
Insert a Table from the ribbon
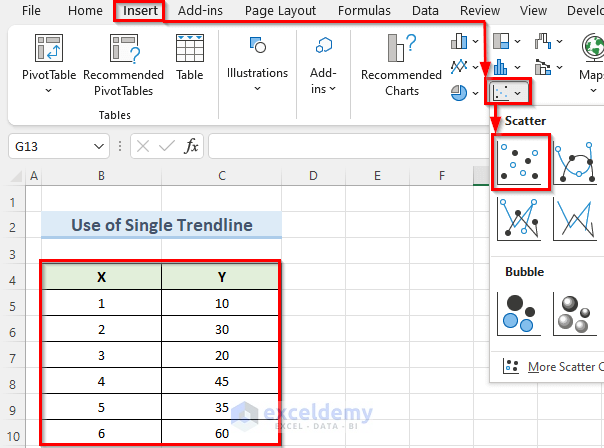click(x=190, y=58)
